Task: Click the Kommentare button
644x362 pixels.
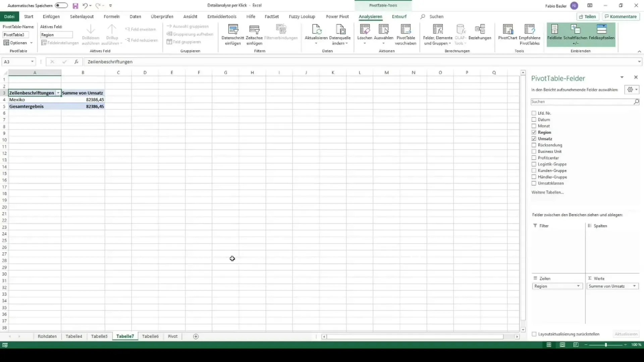Action: [x=621, y=16]
